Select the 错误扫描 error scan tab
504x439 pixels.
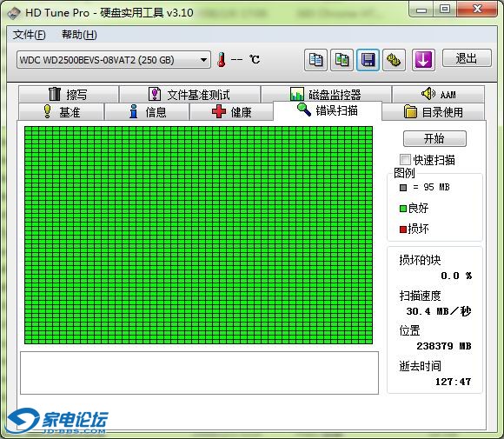click(x=328, y=110)
